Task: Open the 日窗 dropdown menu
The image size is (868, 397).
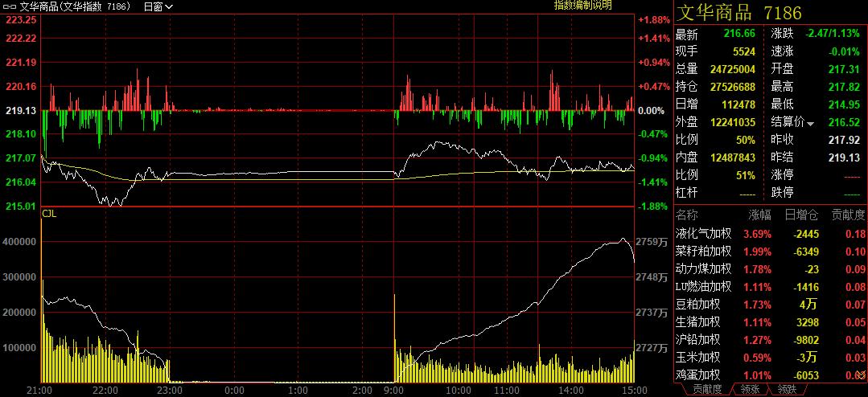Action: click(x=158, y=6)
